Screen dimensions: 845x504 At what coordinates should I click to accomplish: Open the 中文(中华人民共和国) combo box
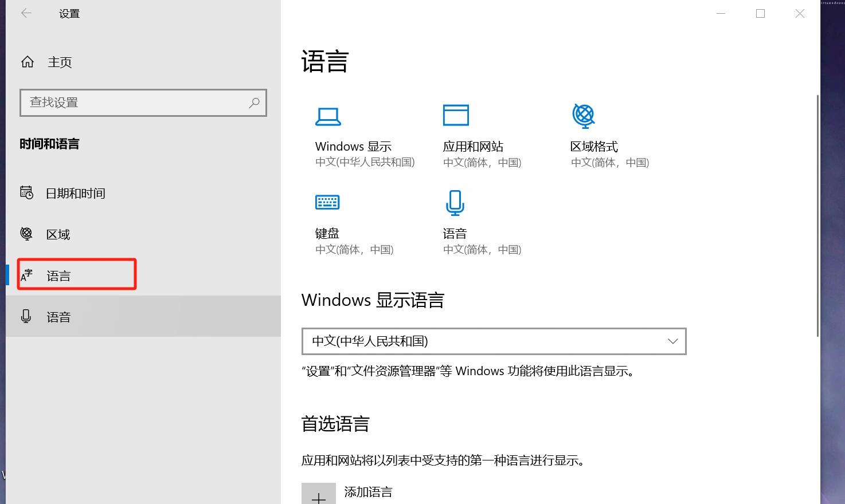[x=494, y=341]
